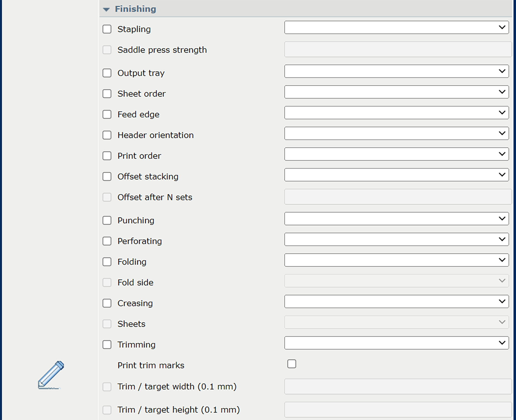Tick the Creasing checkbox
Screen dimensions: 516x420
[x=107, y=303]
